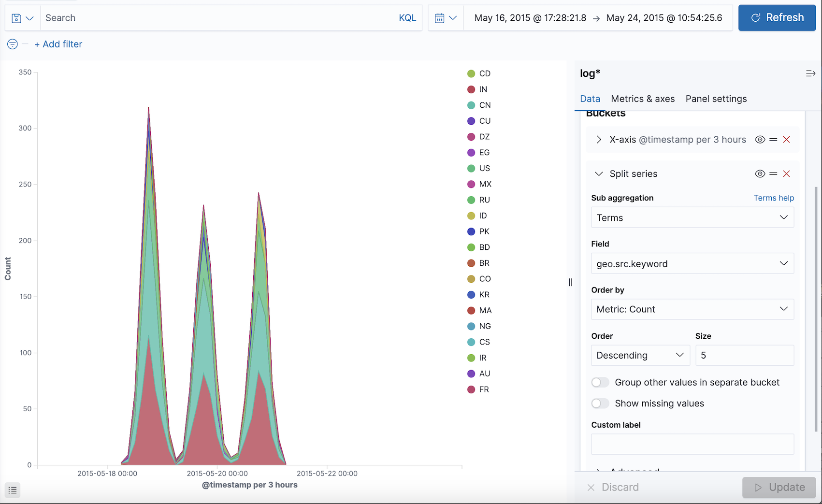Expand the X-axis bucket chevron
This screenshot has width=822, height=504.
click(x=599, y=140)
